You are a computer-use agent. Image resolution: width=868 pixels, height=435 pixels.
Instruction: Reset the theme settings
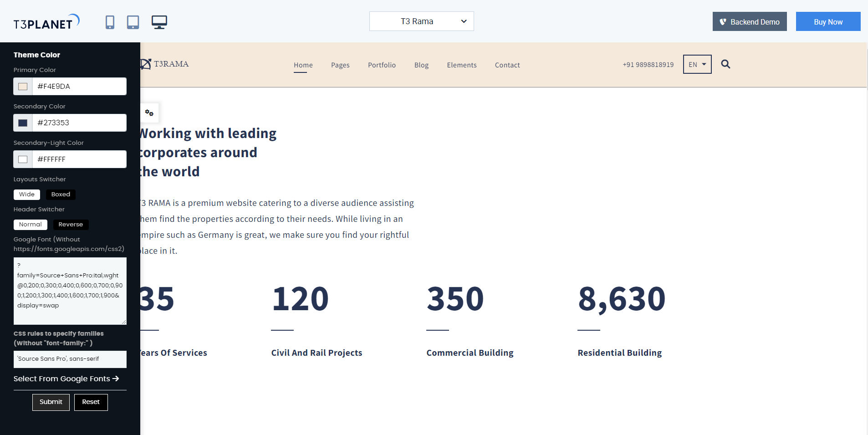pyautogui.click(x=91, y=402)
